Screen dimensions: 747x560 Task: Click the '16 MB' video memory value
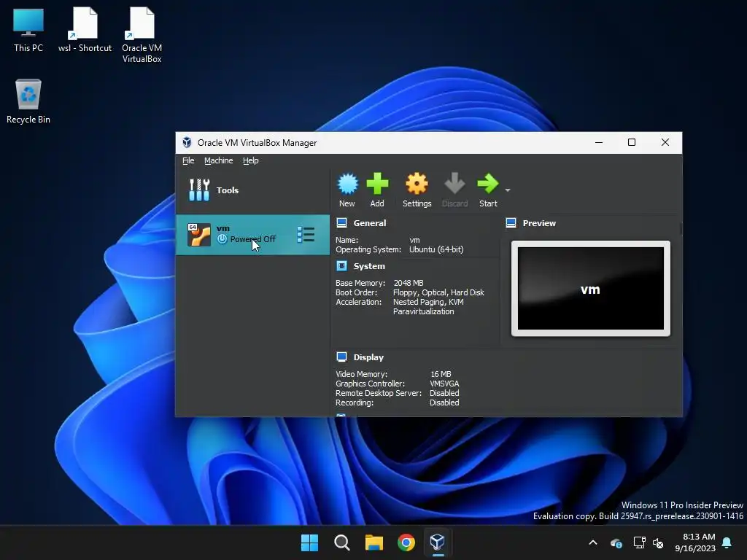click(441, 374)
